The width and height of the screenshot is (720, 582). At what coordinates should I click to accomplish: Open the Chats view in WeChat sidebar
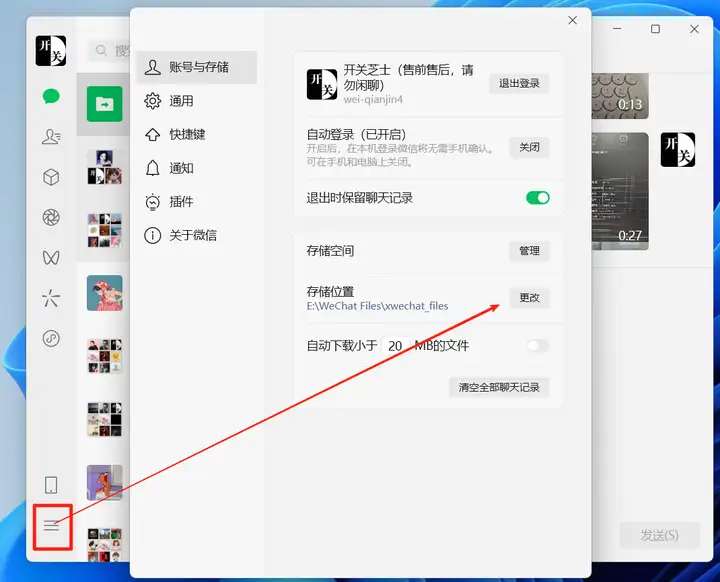tap(51, 96)
